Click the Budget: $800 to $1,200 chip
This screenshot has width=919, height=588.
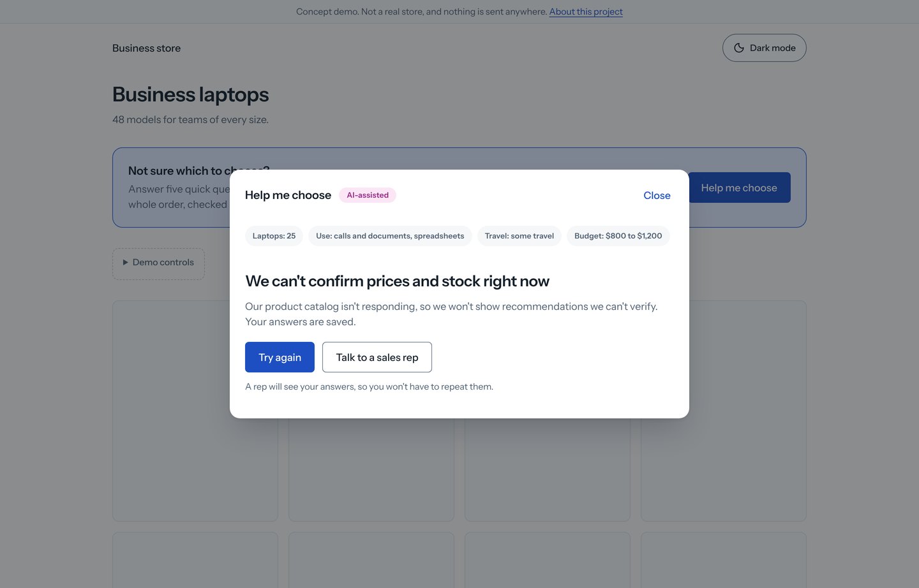pyautogui.click(x=618, y=236)
